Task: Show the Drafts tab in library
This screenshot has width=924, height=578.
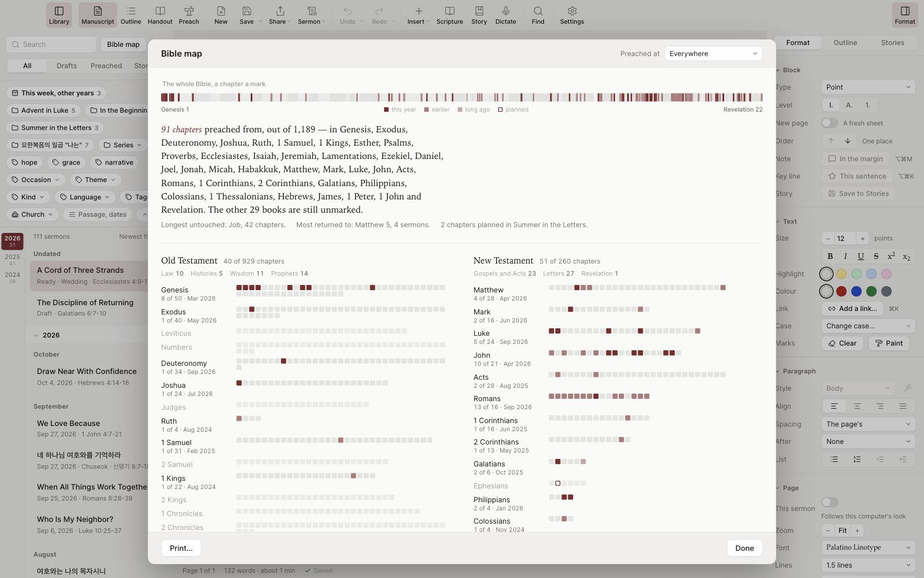Action: click(x=67, y=66)
